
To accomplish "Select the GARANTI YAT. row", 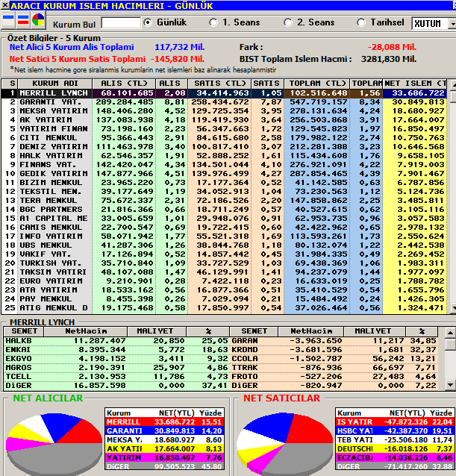I will tap(224, 102).
